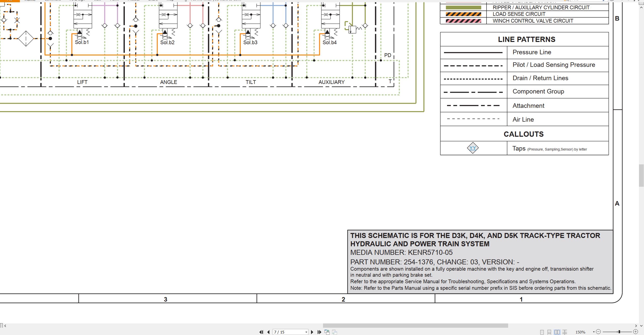
Task: Click the zoom slider handle
Action: [619, 332]
